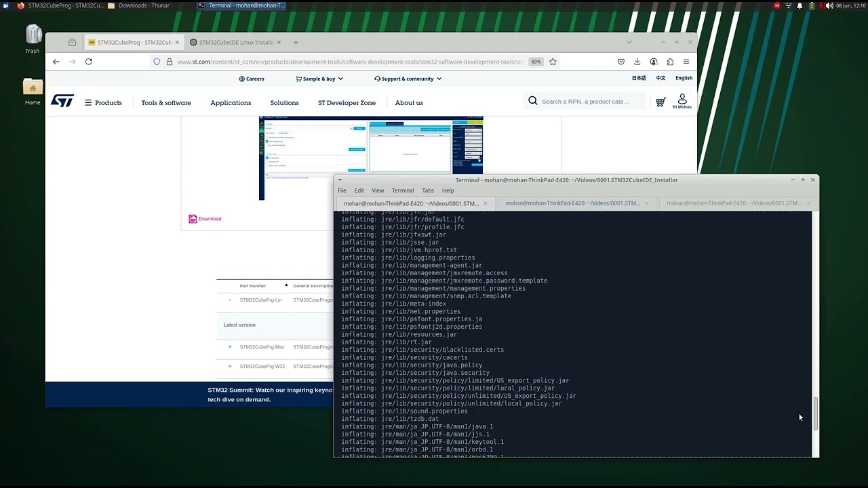Open the Firefox hamburger menu
This screenshot has width=868, height=488.
tap(686, 62)
